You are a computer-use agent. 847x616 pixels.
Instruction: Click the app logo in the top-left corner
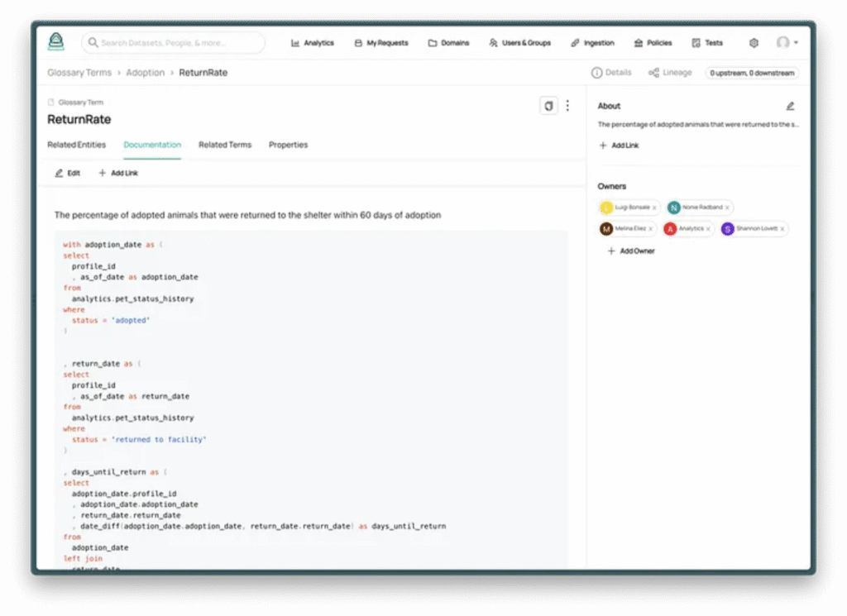click(56, 42)
